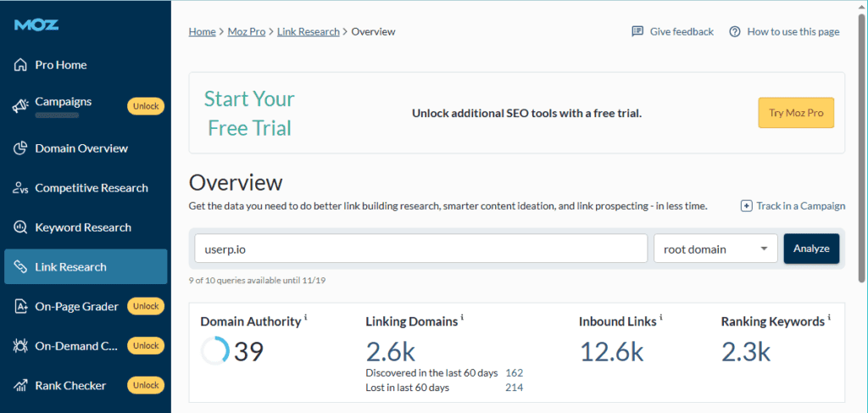Click the page vertical scrollbar
This screenshot has height=413, width=868.
[x=862, y=149]
